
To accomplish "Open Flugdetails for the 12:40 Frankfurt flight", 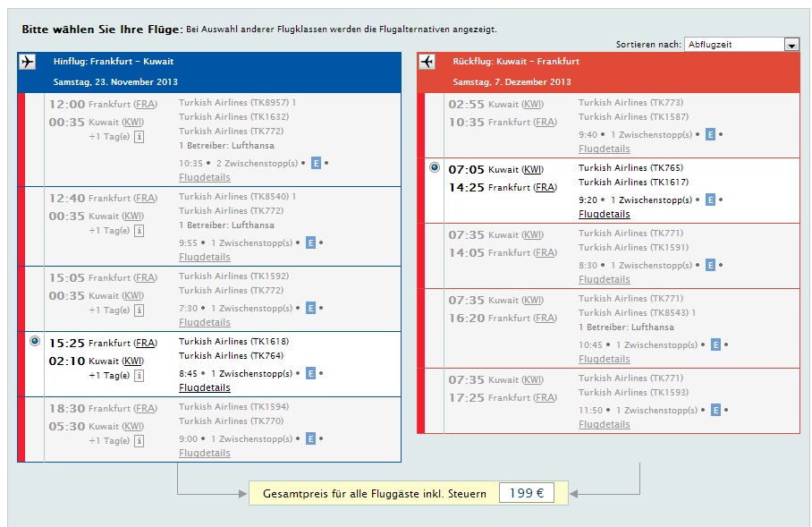I will click(x=205, y=257).
